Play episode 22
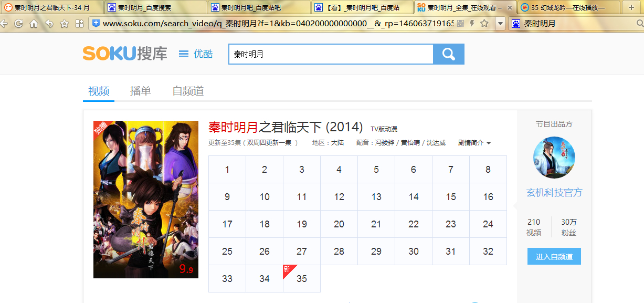Viewport: 644px width, 303px height. [x=414, y=224]
